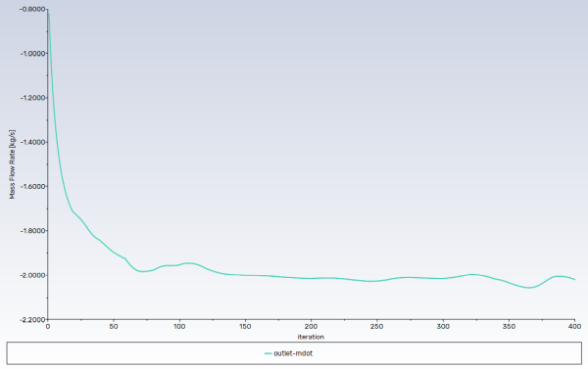Click the 100 x-axis tick label
The image size is (588, 369).
click(179, 326)
